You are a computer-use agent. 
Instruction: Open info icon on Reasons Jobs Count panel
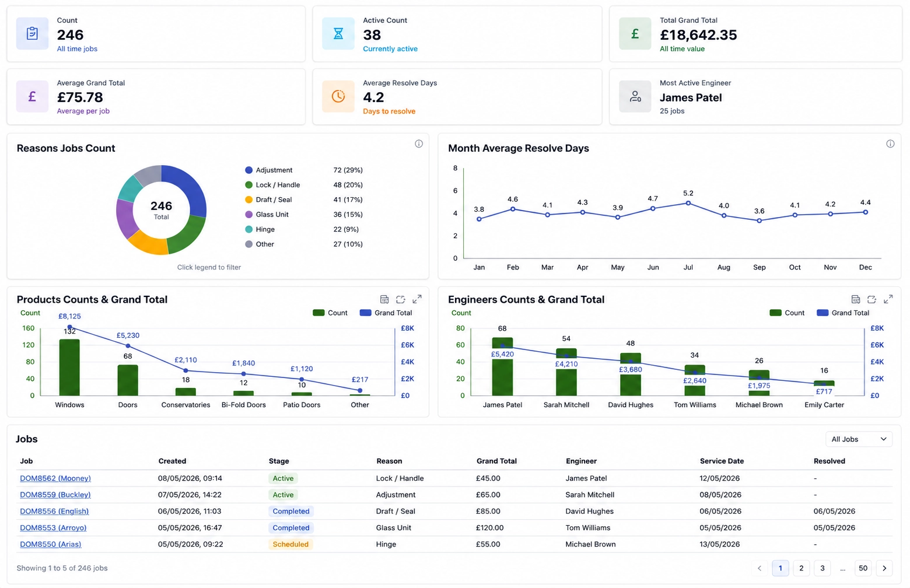[x=419, y=144]
